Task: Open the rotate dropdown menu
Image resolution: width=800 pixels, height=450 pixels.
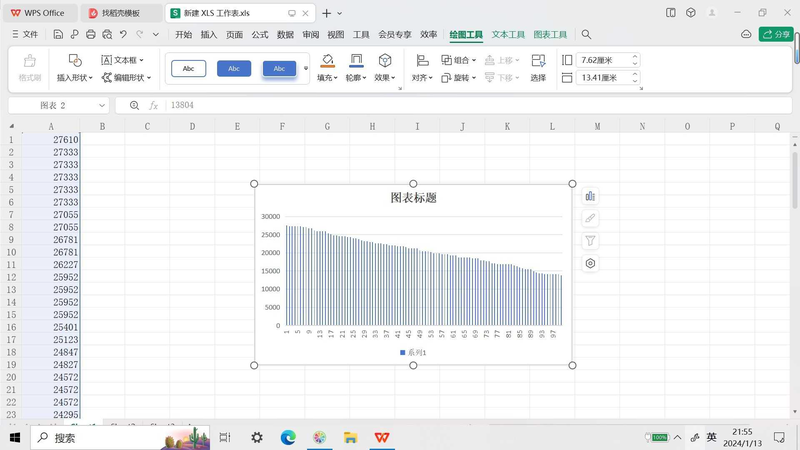Action: (460, 77)
